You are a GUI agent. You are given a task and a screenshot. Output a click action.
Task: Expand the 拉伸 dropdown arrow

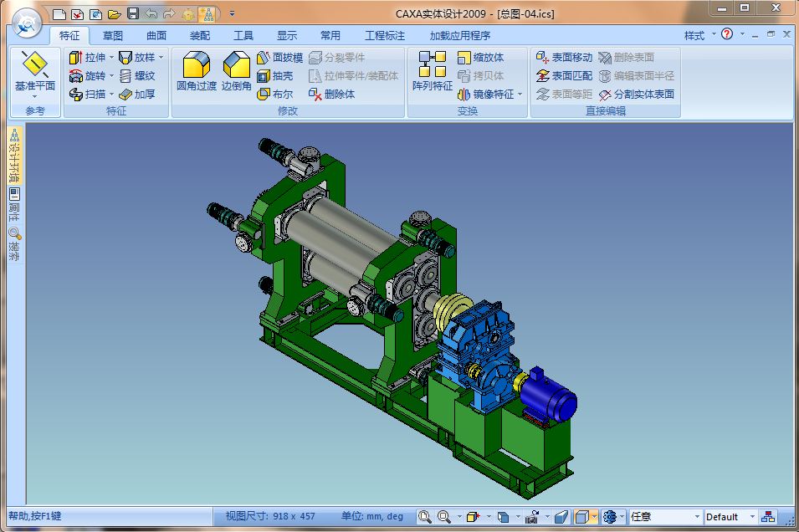(111, 58)
